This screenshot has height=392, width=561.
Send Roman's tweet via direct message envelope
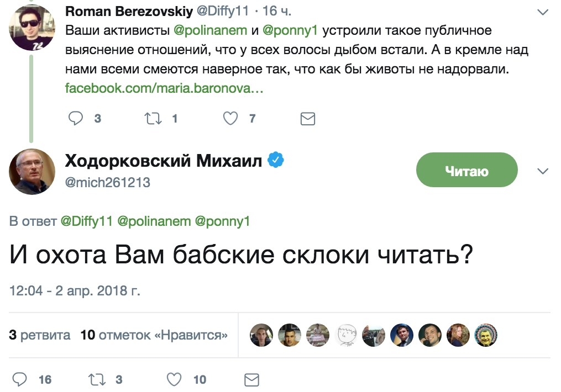307,118
